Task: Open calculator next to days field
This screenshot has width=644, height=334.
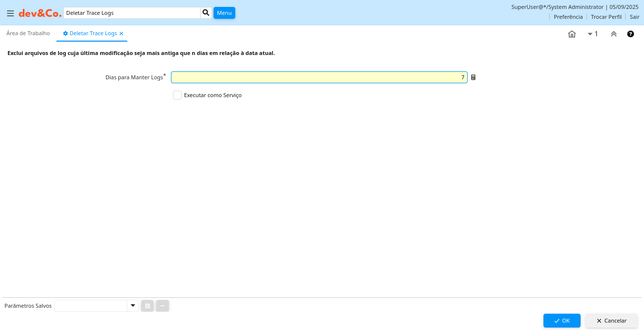Action: 473,78
